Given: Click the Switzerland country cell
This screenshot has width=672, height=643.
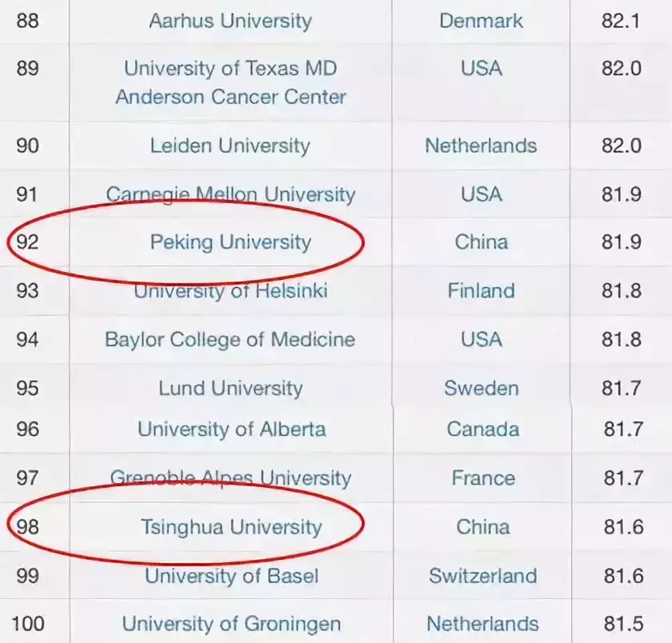Looking at the screenshot, I should [482, 575].
